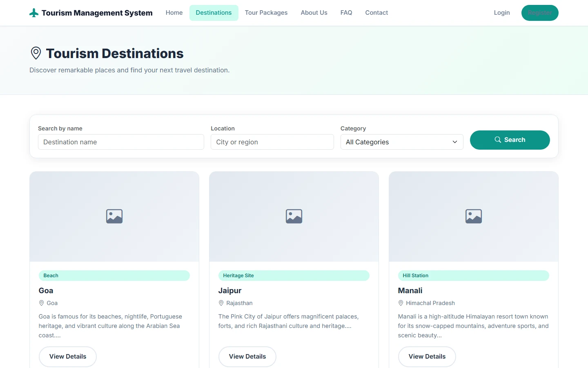Click the image placeholder icon on Manali card

(x=474, y=216)
